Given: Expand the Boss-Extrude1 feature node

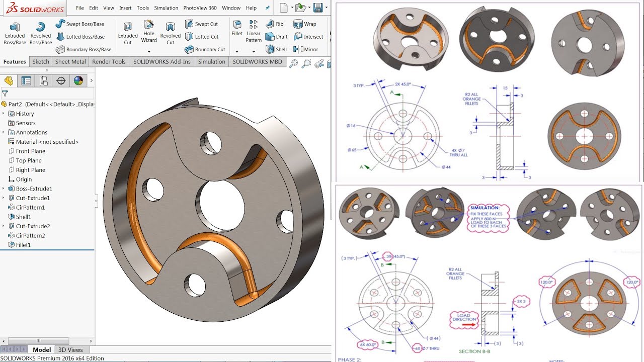Looking at the screenshot, I should pyautogui.click(x=4, y=189).
